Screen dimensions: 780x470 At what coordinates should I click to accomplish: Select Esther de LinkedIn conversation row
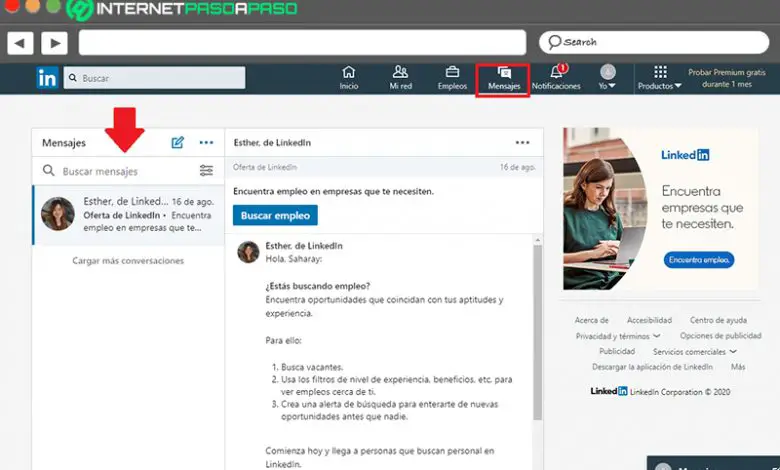(x=128, y=215)
